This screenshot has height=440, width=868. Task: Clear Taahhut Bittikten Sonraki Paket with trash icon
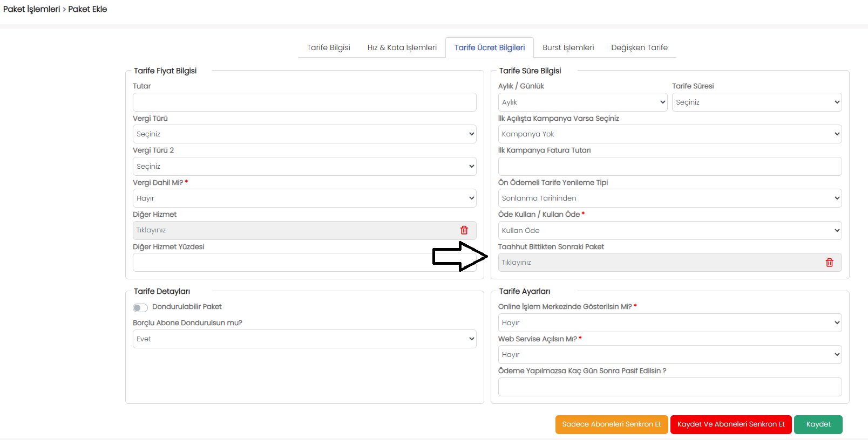point(829,263)
